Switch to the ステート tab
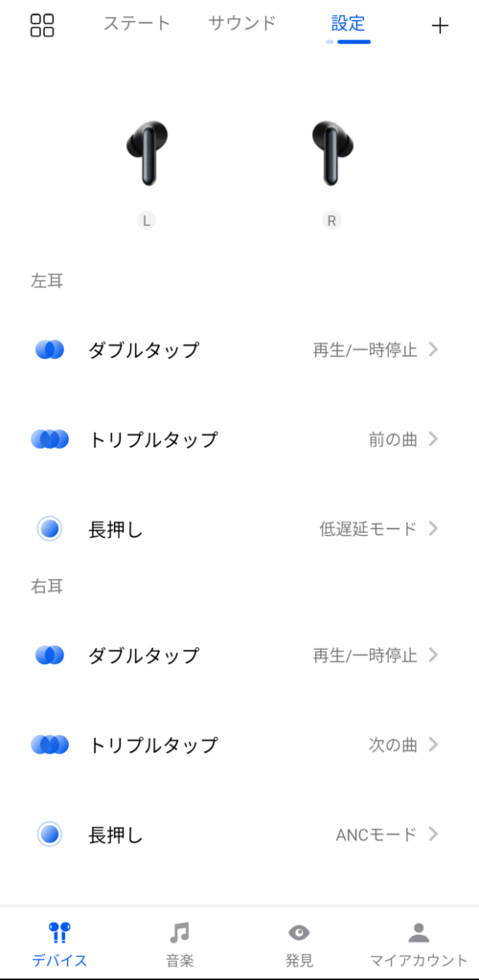479x980 pixels. pos(137,24)
